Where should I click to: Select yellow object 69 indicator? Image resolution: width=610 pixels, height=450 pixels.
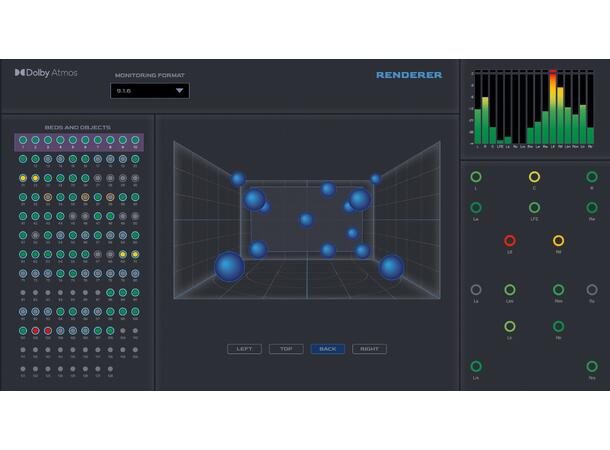coord(123,254)
